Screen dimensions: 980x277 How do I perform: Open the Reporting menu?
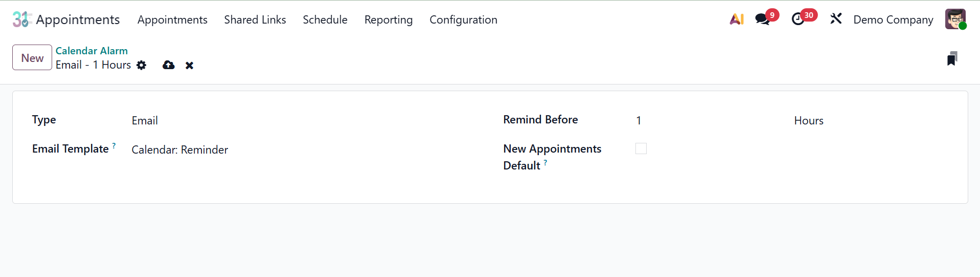point(388,20)
